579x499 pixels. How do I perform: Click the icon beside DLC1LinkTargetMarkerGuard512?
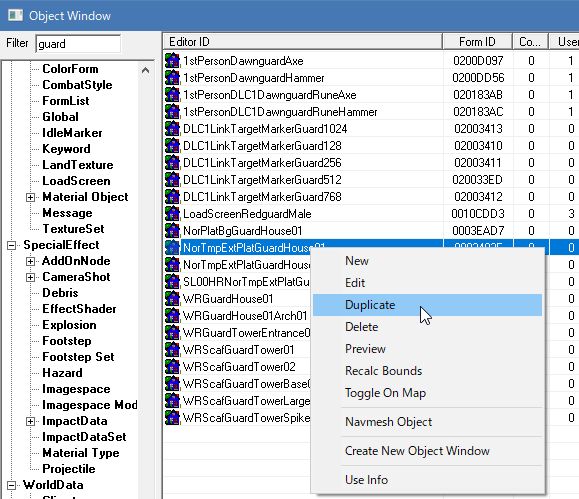point(172,180)
